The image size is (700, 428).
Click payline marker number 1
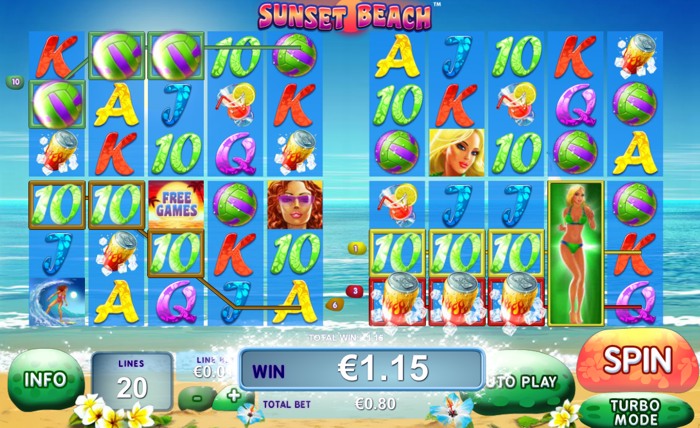pyautogui.click(x=356, y=249)
